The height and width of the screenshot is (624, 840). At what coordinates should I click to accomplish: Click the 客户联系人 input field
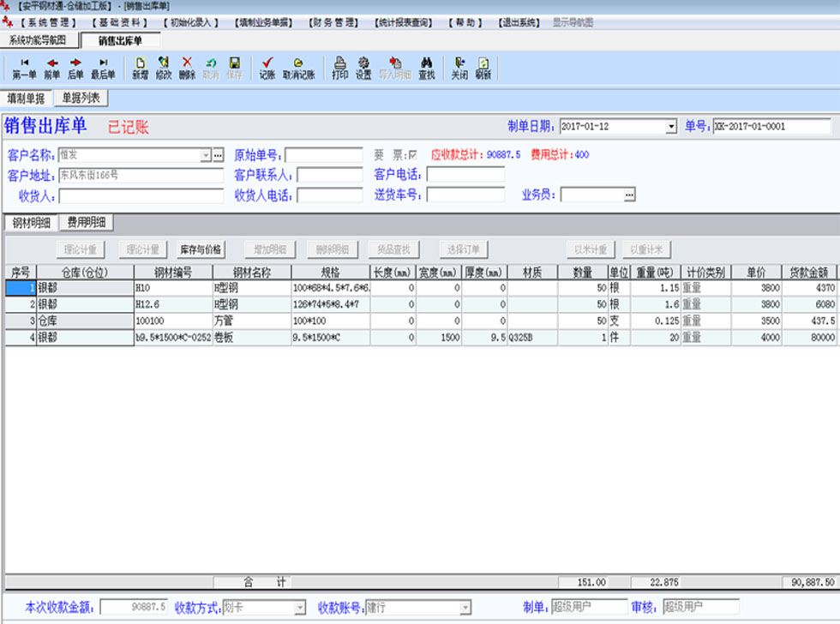330,175
